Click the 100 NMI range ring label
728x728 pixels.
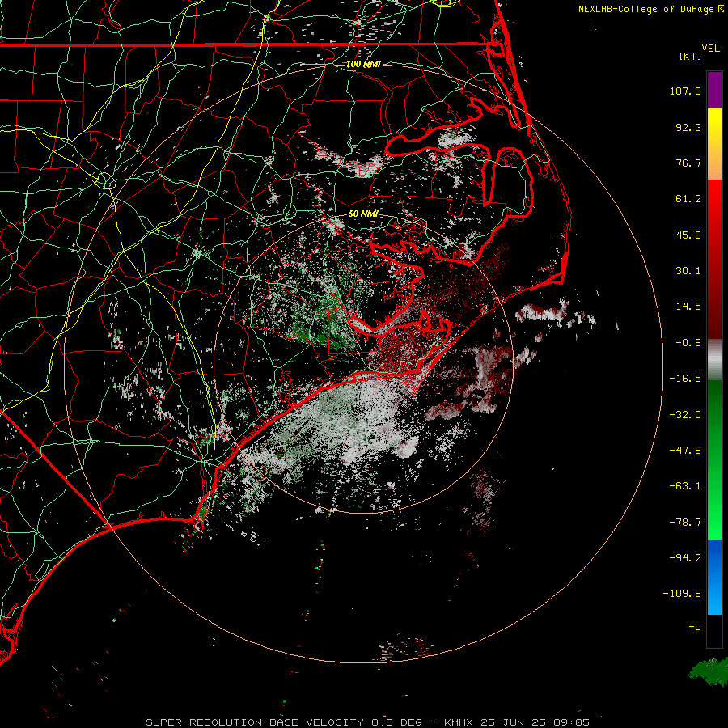click(363, 64)
